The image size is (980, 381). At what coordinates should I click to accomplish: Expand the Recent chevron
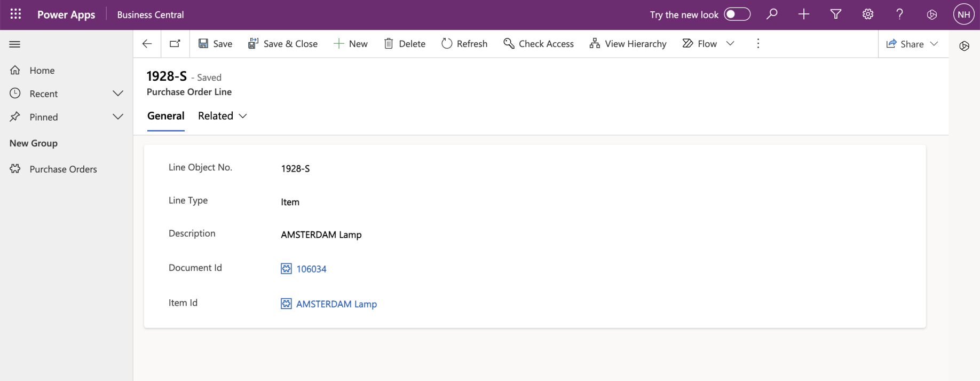tap(118, 94)
